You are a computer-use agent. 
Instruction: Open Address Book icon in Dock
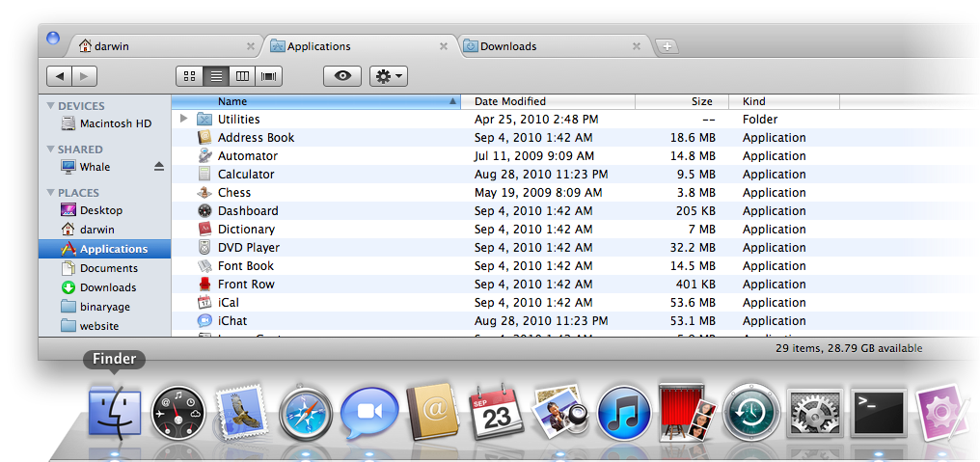coord(432,411)
